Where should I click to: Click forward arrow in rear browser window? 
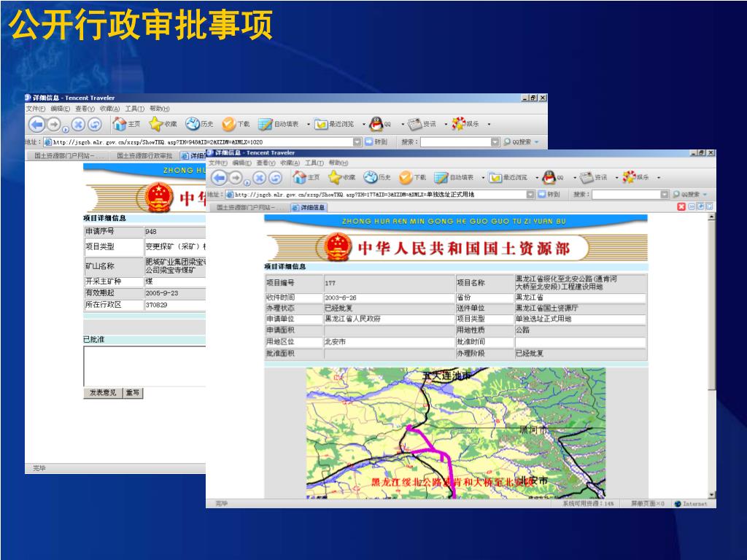[54, 124]
